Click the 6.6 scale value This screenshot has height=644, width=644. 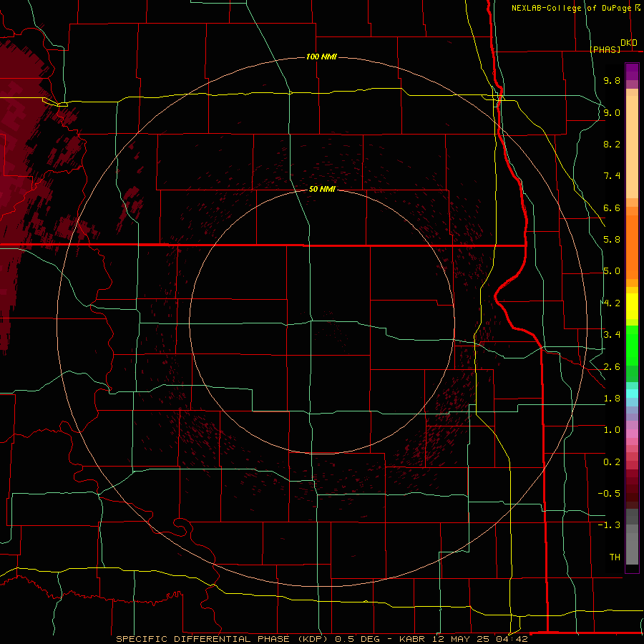click(x=612, y=208)
